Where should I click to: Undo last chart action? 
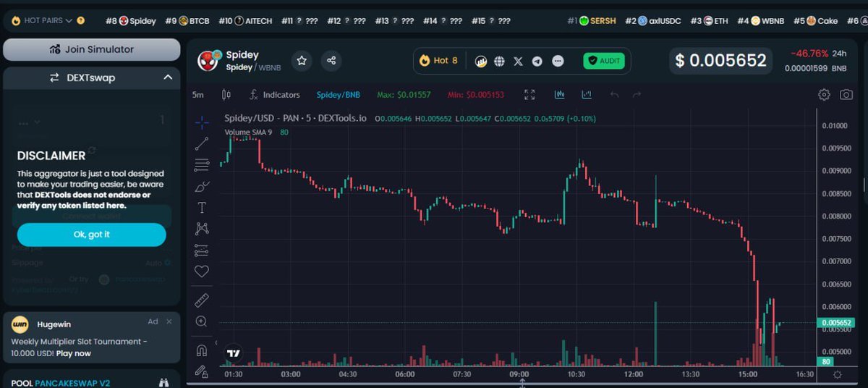(614, 94)
